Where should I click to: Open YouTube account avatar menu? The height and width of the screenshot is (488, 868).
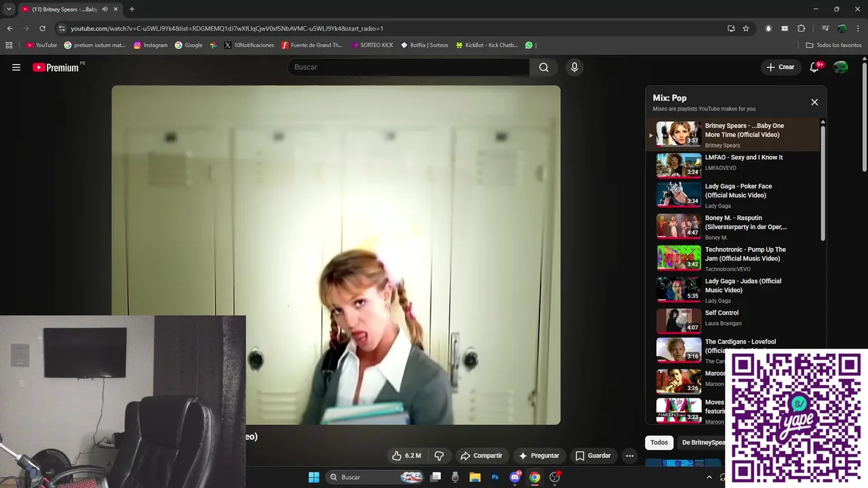[841, 67]
